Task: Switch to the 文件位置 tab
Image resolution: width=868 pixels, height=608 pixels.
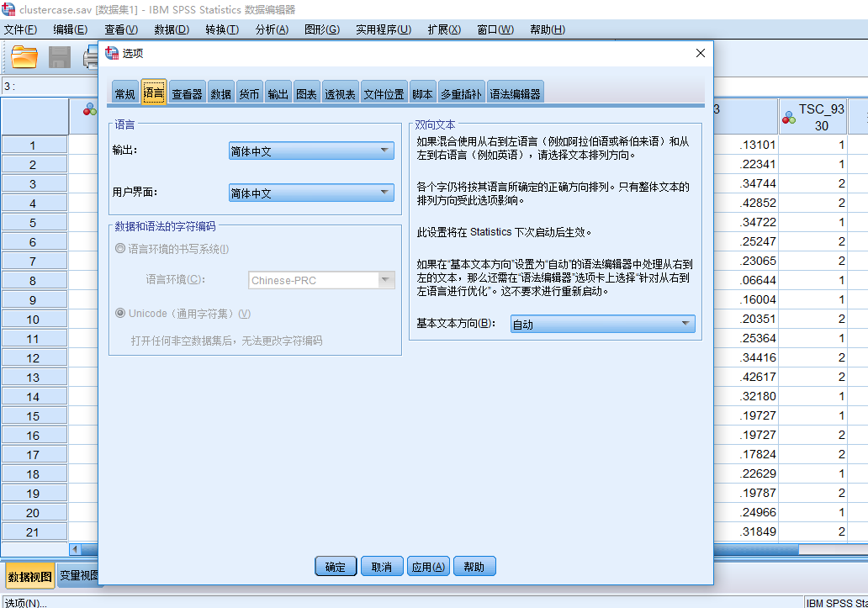Action: pos(384,93)
